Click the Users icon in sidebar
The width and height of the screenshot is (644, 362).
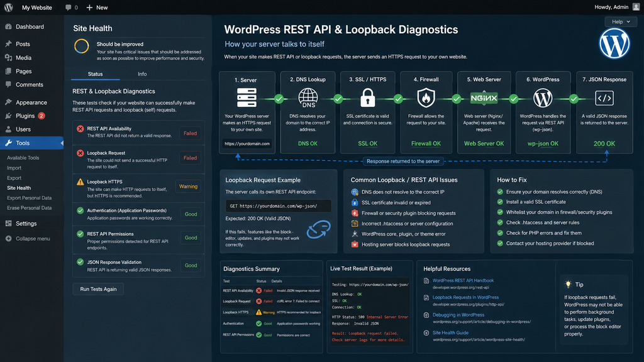click(8, 129)
